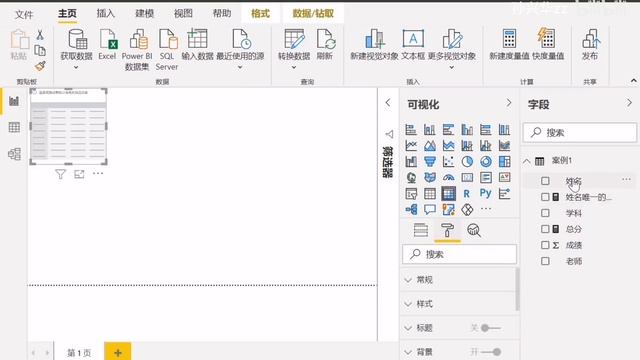The width and height of the screenshot is (640, 360).
Task: Switch to the 格式 ribbon tab
Action: pos(260,13)
